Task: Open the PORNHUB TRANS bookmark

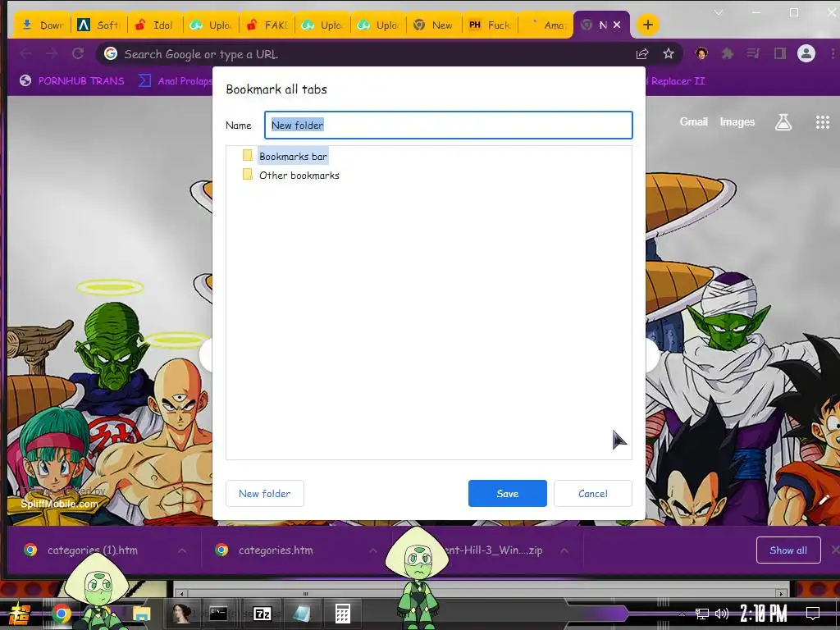Action: pos(72,81)
